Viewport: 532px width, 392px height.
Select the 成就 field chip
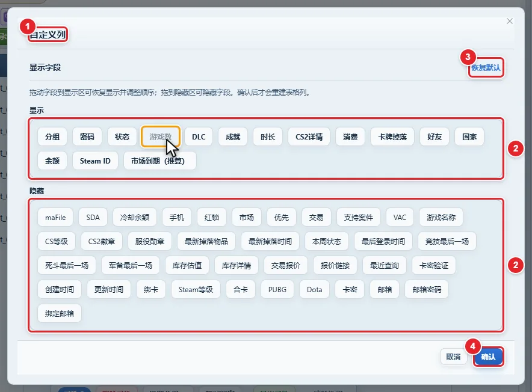233,136
